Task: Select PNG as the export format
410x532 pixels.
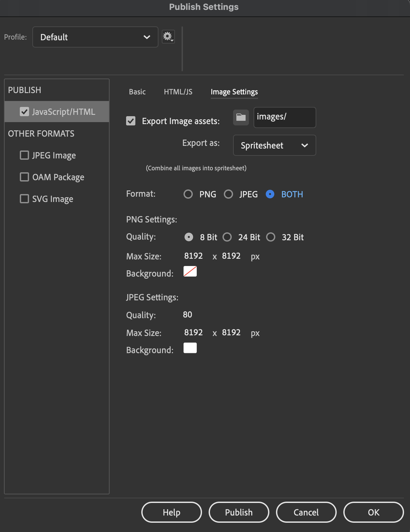Action: pyautogui.click(x=188, y=194)
